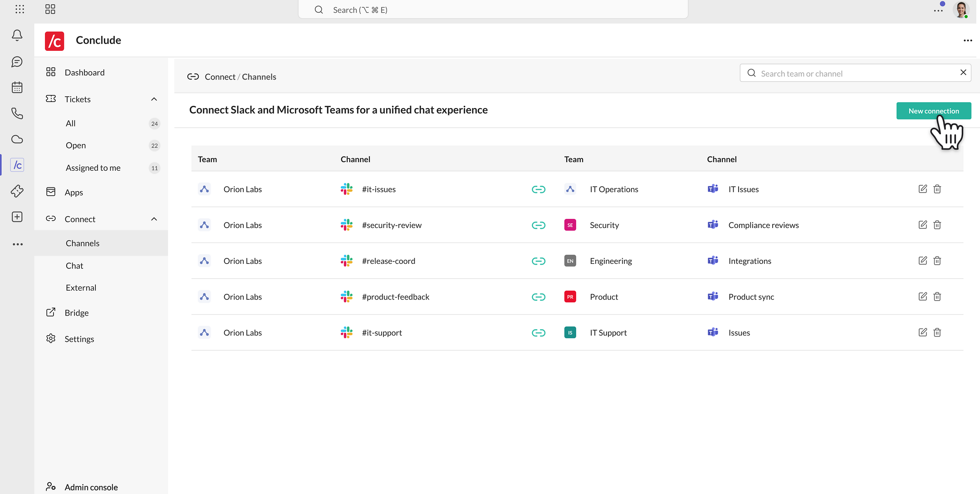Open the user profile avatar
Screen dimensions: 980x494
point(961,10)
